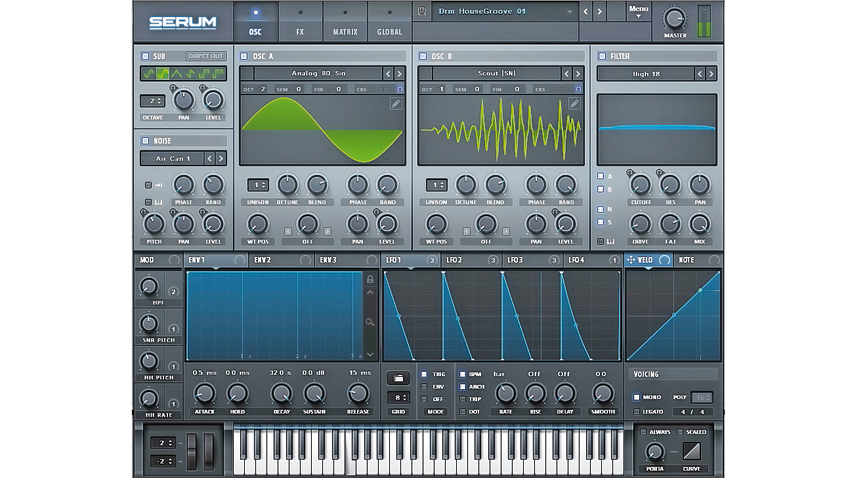
Task: Click the ENV1 up chevron
Action: [370, 293]
